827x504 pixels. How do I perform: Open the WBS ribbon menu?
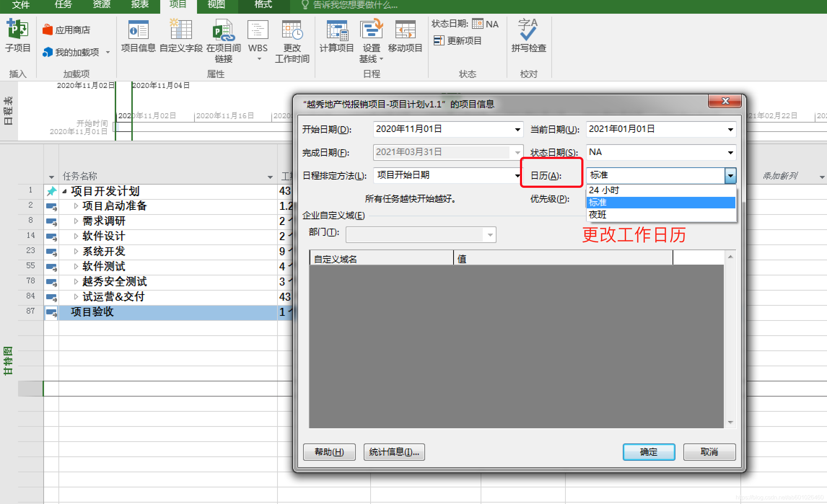(x=258, y=40)
